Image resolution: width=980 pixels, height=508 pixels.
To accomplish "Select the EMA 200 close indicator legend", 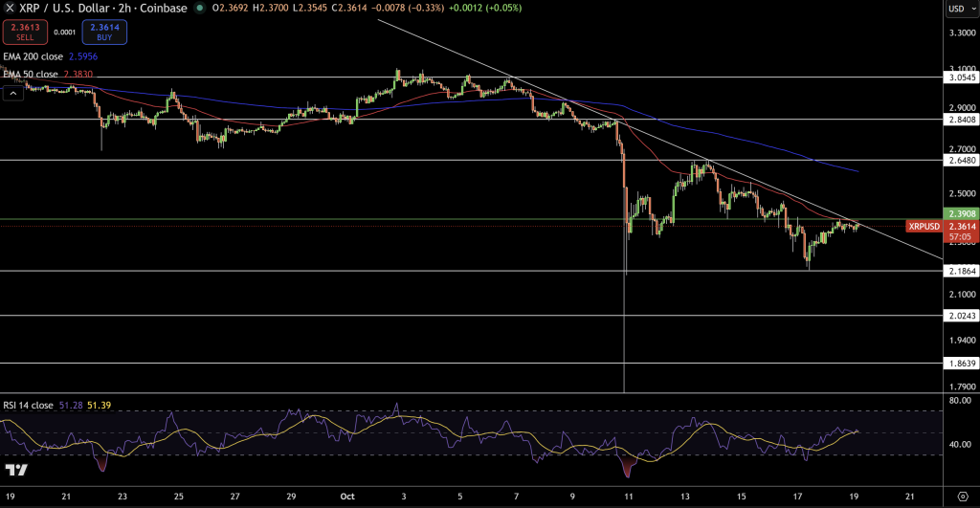I will pyautogui.click(x=34, y=56).
